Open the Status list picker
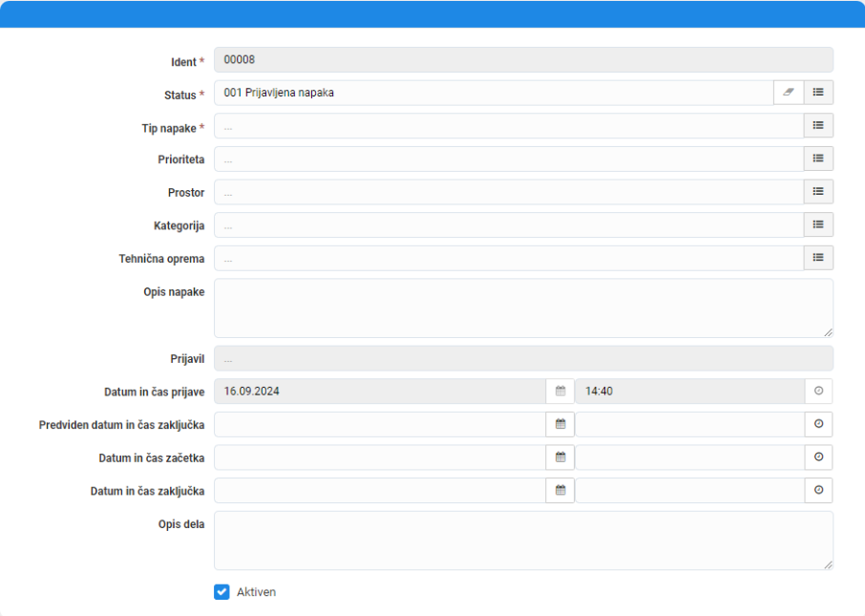865x616 pixels. [818, 93]
